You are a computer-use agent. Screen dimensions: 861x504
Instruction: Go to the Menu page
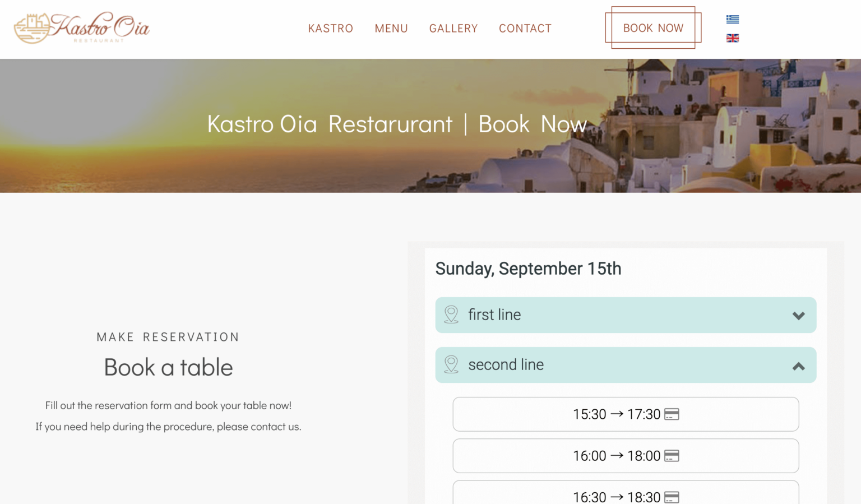(x=391, y=29)
